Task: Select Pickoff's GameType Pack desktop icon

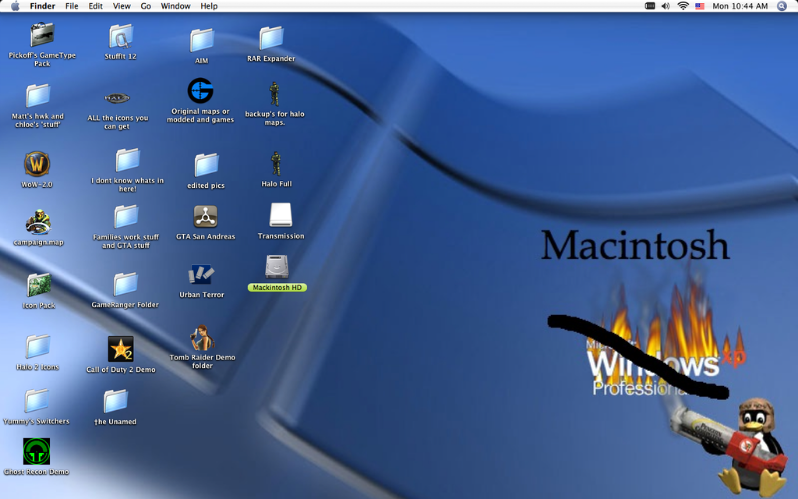Action: [42, 35]
